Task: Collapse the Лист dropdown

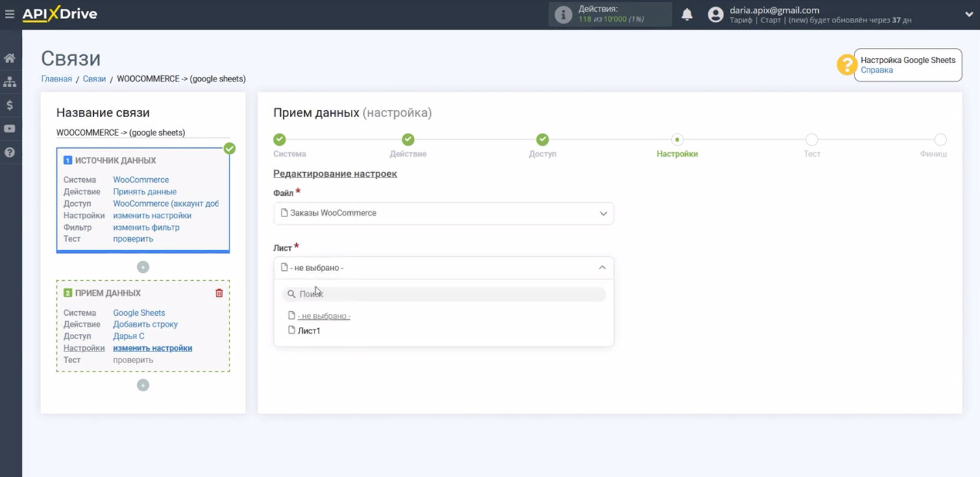Action: click(443, 268)
